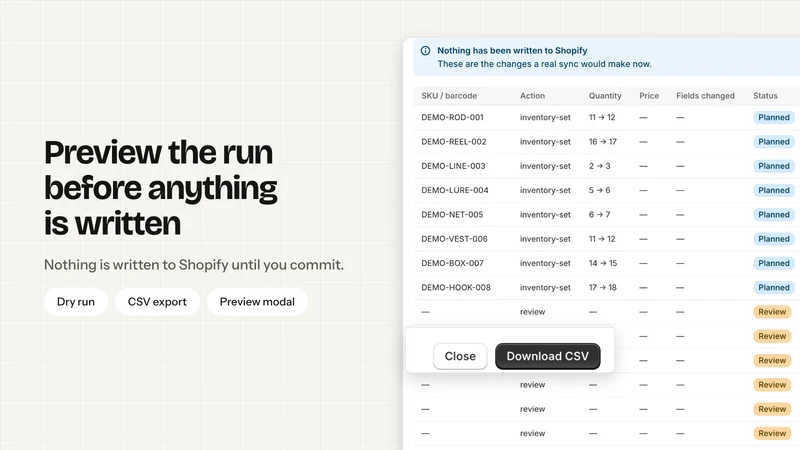Click the Planned badge for DEMO-LINE-003
800x450 pixels.
[773, 166]
